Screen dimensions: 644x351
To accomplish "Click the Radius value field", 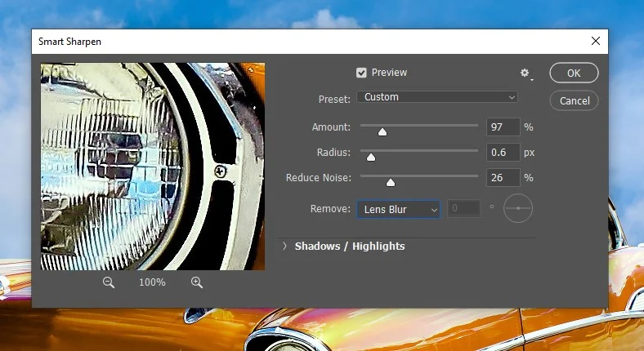I will coord(502,153).
